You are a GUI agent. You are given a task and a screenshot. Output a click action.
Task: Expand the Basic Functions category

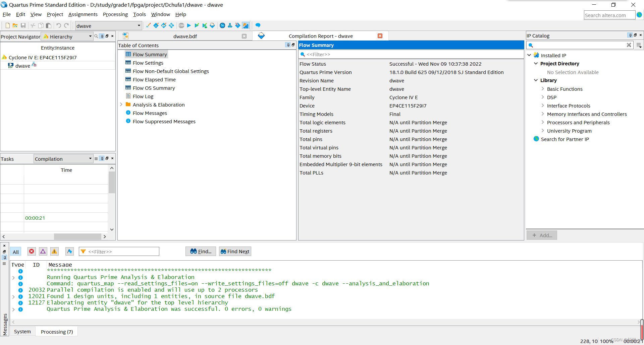543,89
